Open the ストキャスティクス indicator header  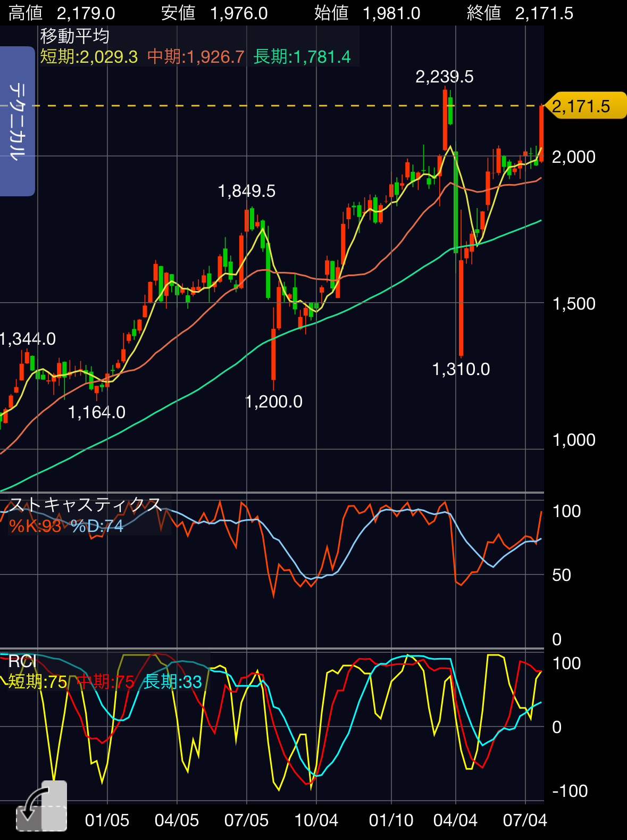[x=86, y=504]
